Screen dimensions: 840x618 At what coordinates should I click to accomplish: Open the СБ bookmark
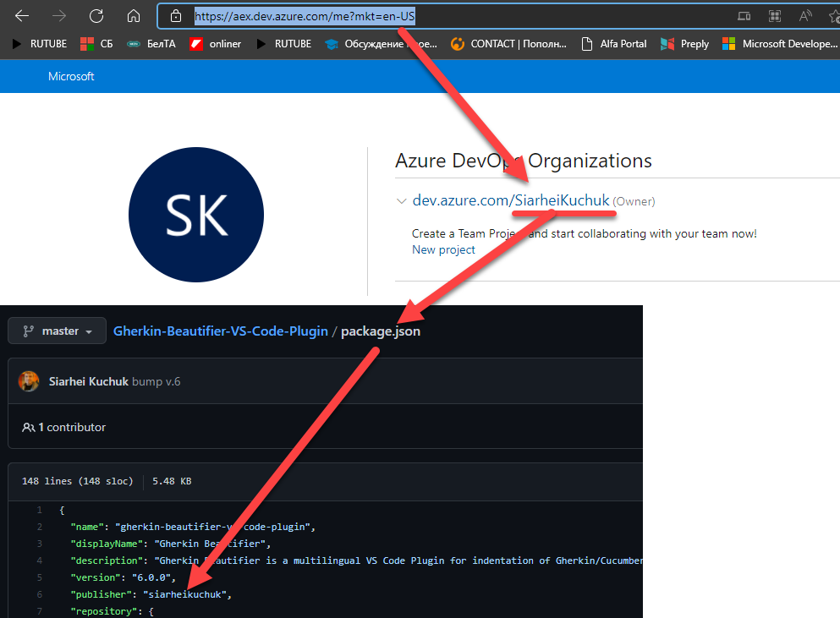click(96, 44)
